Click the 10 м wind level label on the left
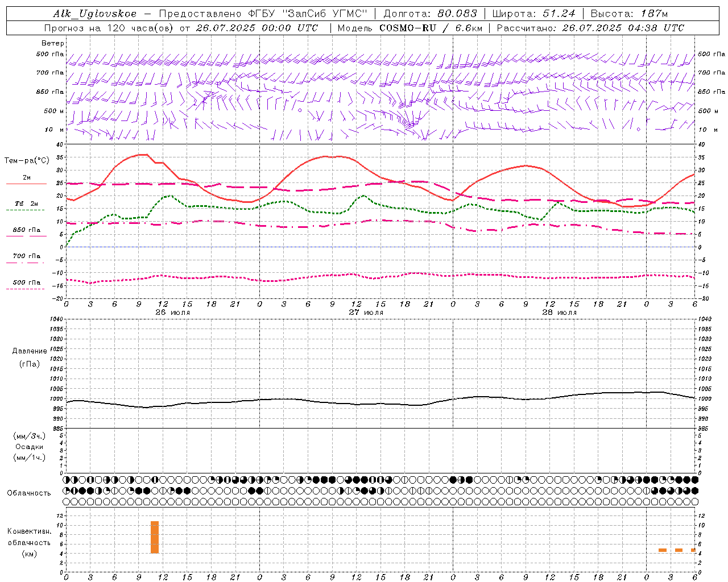The width and height of the screenshot is (728, 582). tap(55, 130)
